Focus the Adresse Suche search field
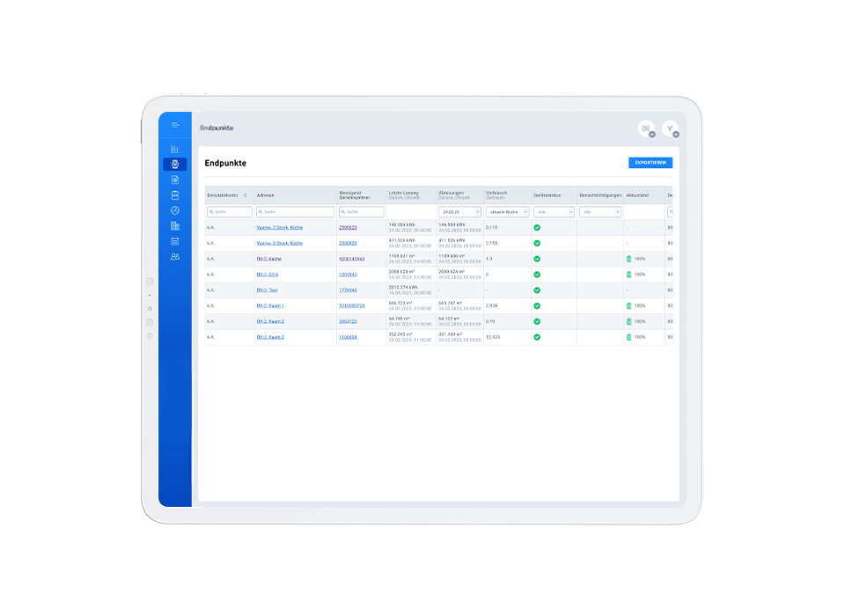The height and width of the screenshot is (616, 845). click(x=296, y=212)
